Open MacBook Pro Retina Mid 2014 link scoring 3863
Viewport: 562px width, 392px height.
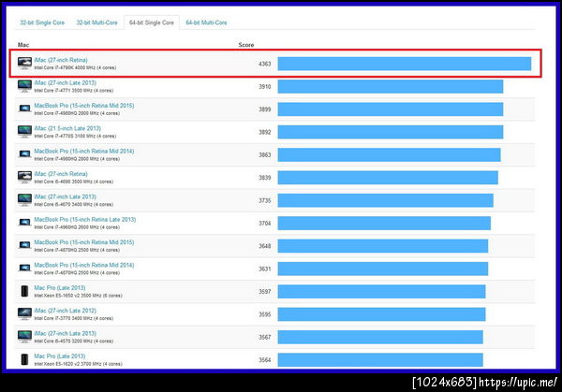tap(84, 151)
